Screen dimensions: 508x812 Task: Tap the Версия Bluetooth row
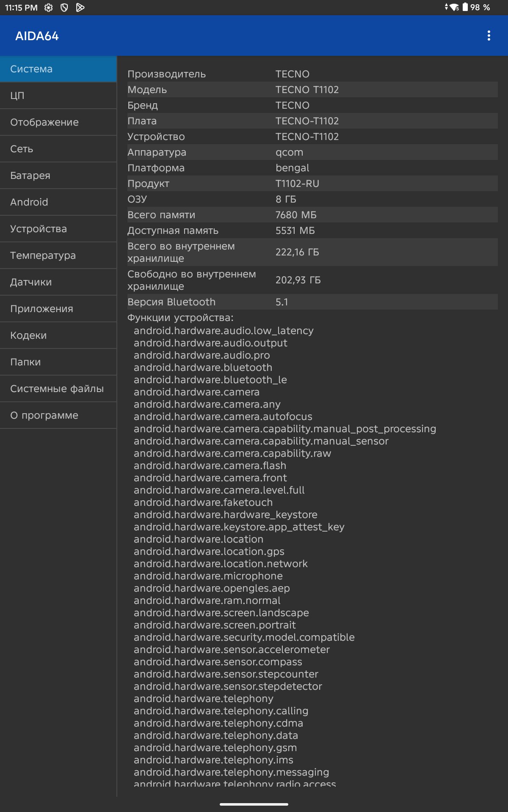[312, 302]
